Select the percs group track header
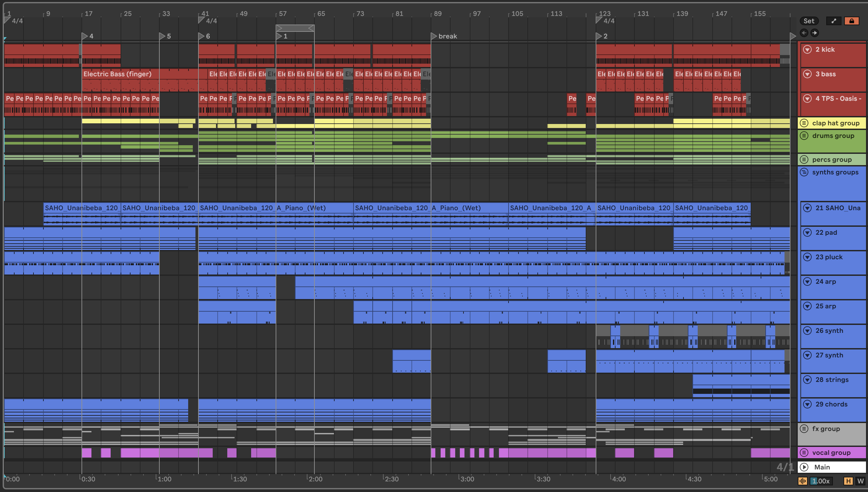 click(832, 159)
